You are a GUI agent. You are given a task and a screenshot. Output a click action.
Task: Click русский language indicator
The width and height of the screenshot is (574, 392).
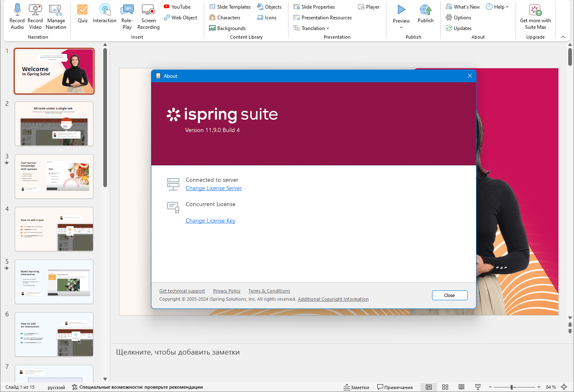point(56,387)
